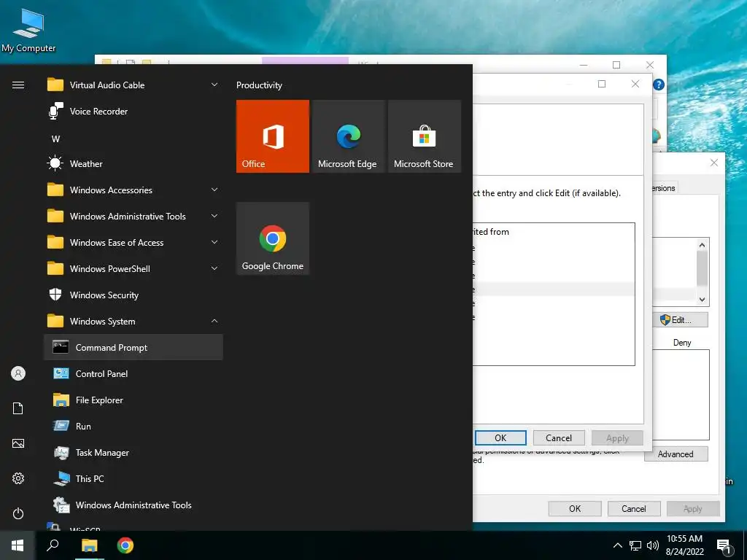Click the Power icon in Start sidebar
The width and height of the screenshot is (747, 560).
[x=18, y=513]
